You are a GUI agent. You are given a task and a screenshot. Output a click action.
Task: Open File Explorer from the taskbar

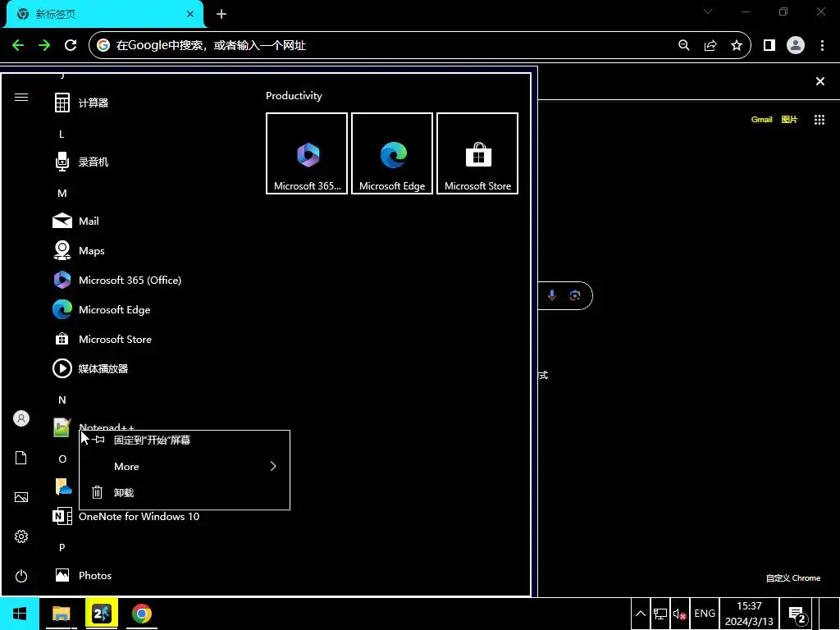click(61, 614)
